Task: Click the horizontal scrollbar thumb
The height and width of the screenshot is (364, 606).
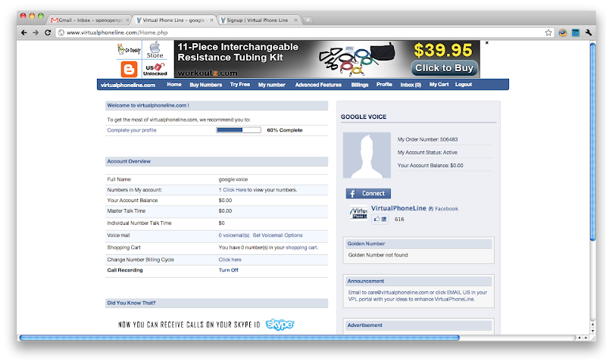Action: pyautogui.click(x=239, y=338)
